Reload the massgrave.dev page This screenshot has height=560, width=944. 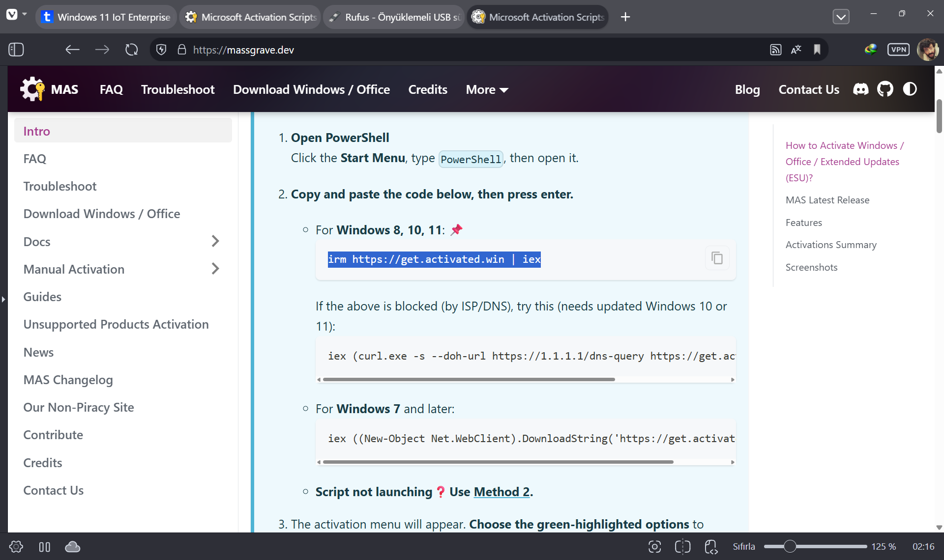pos(132,50)
